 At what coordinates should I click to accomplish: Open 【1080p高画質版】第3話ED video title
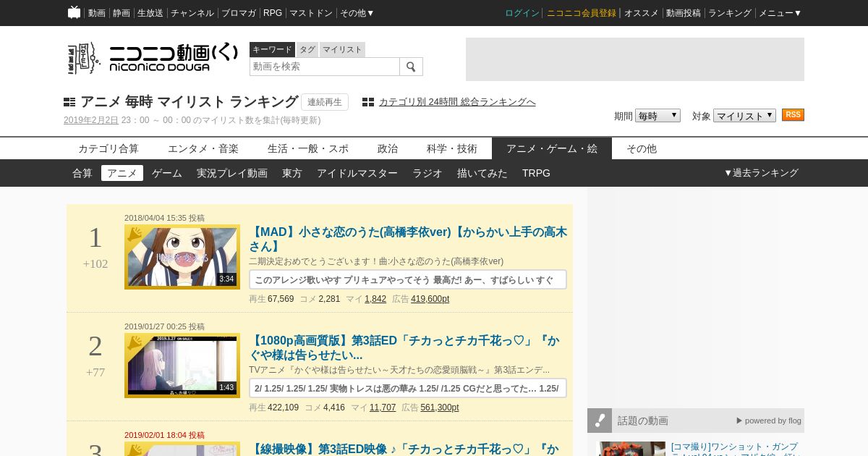(404, 348)
